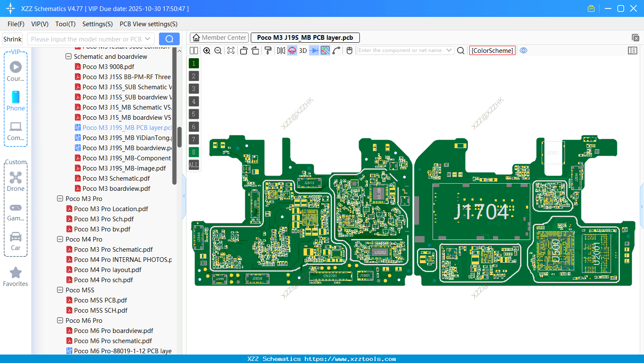Click the yellow briefcase icon in titlebar

(x=591, y=8)
